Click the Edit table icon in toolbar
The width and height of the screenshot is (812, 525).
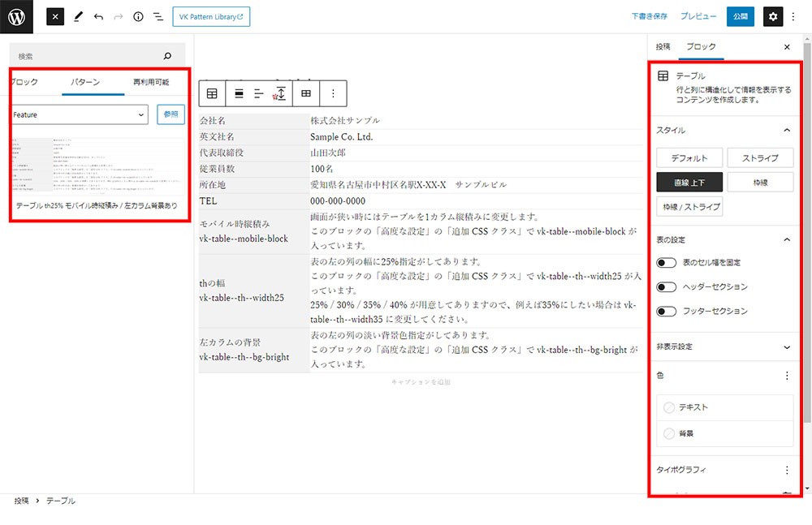306,93
